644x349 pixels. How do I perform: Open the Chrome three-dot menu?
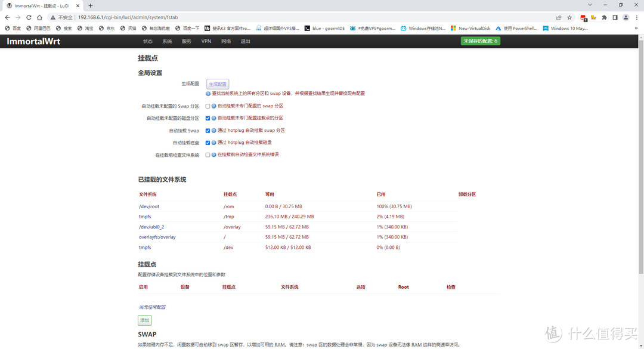point(636,17)
